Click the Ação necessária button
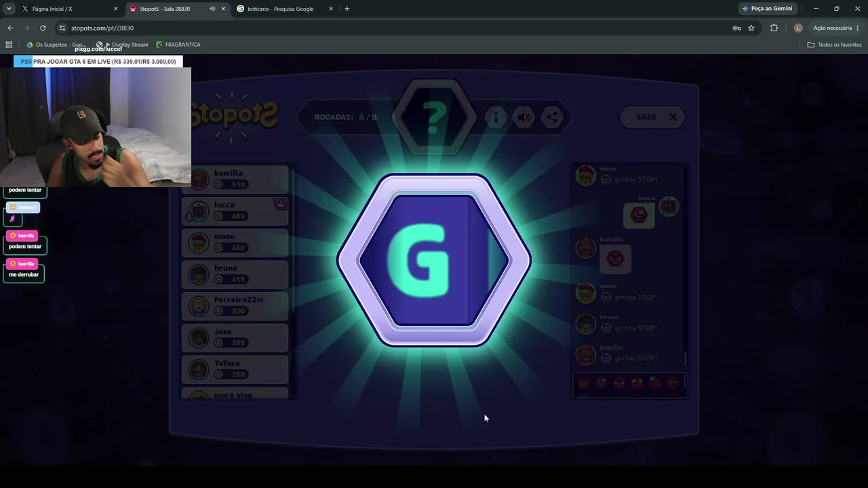 [x=837, y=28]
